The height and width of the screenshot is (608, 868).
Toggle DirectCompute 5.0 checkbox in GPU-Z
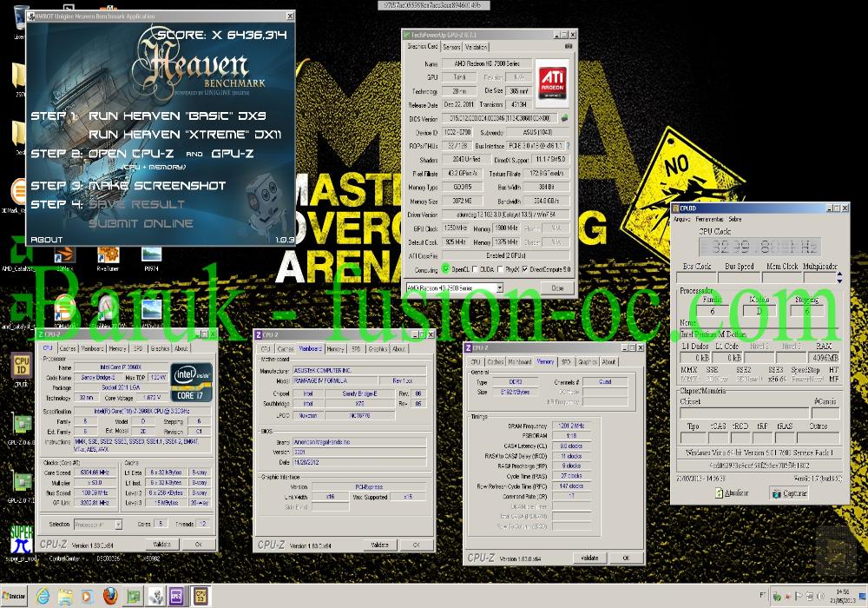[x=525, y=269]
